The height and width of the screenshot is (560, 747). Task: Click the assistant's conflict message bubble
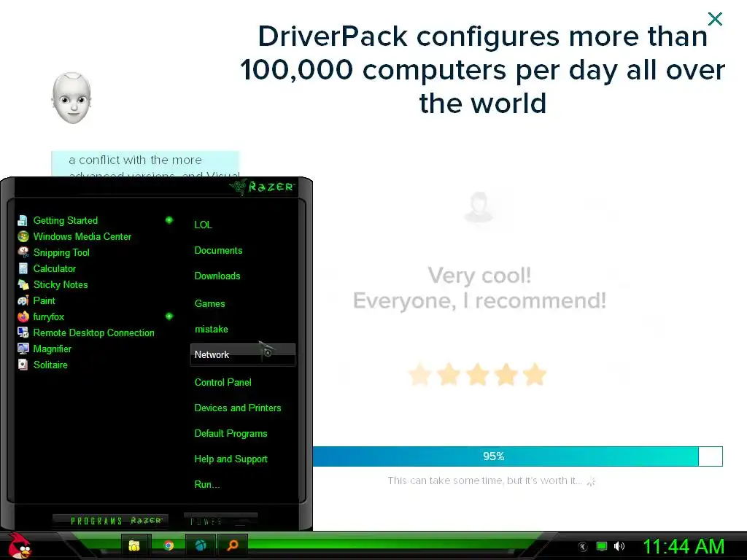145,164
